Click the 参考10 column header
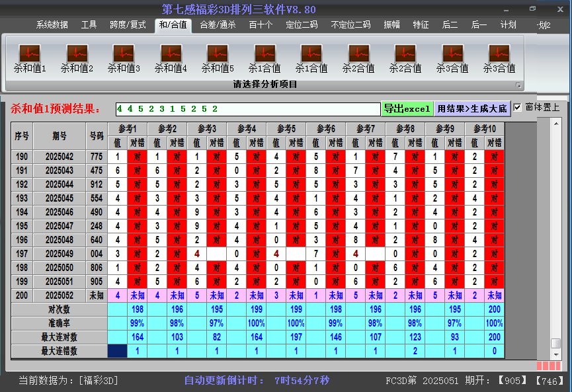 pyautogui.click(x=485, y=129)
